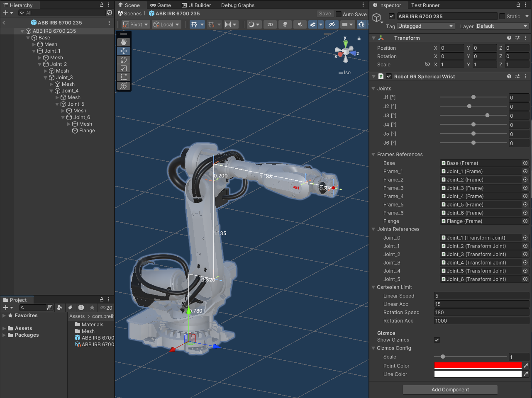This screenshot has width=532, height=398.
Task: Click the Point Color red swatch
Action: [x=478, y=366]
